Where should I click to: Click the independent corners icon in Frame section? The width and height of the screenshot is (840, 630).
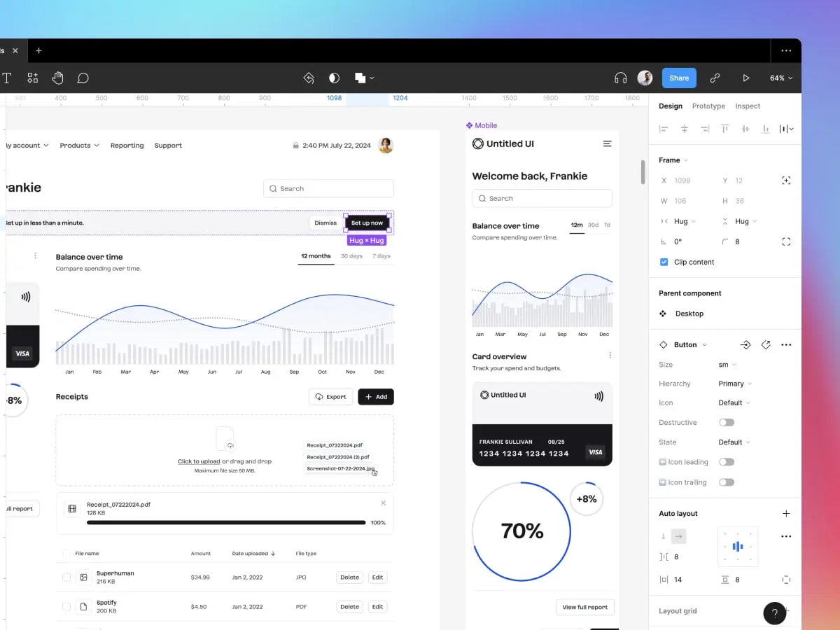coord(786,241)
